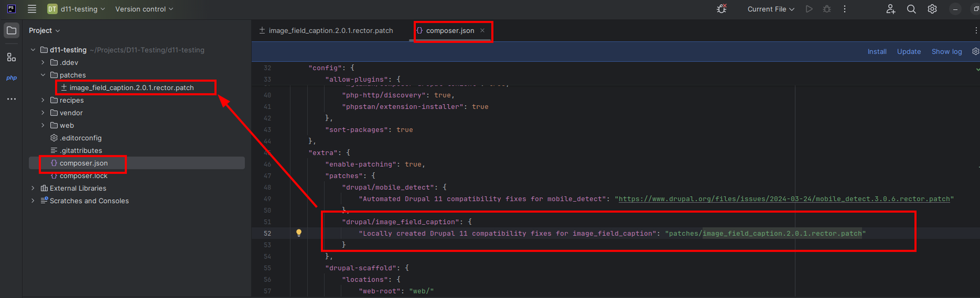
Task: Open the Project view dropdown
Action: (44, 31)
